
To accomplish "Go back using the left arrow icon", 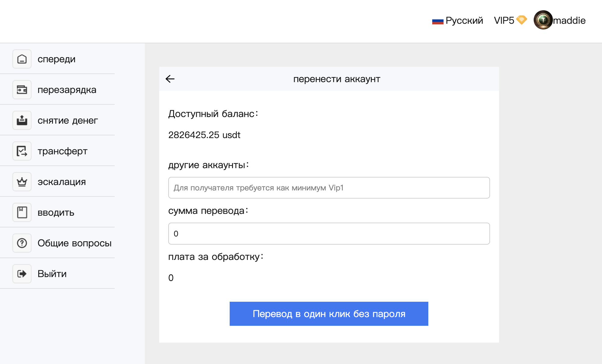I will (x=170, y=79).
